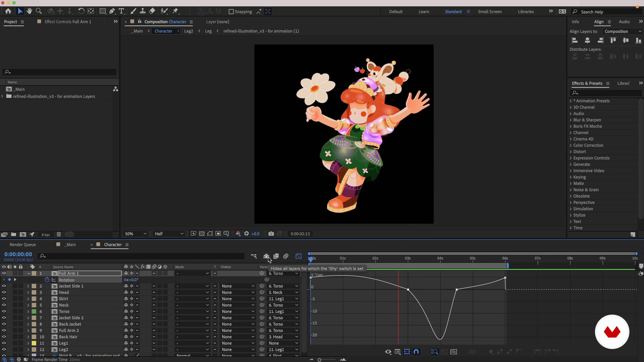
Task: Select the Rectangle shape tool
Action: pos(102,11)
